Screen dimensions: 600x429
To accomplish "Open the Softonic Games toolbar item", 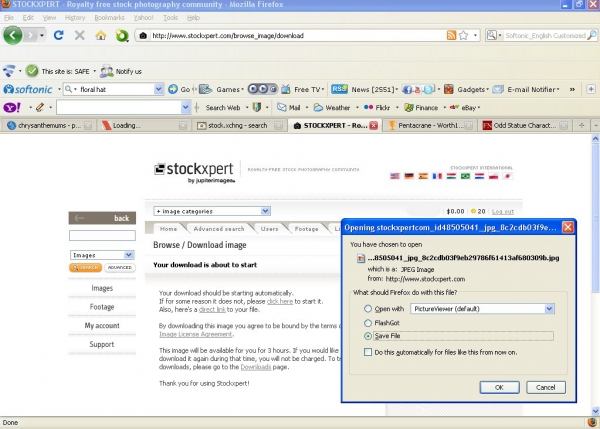I will (x=222, y=89).
